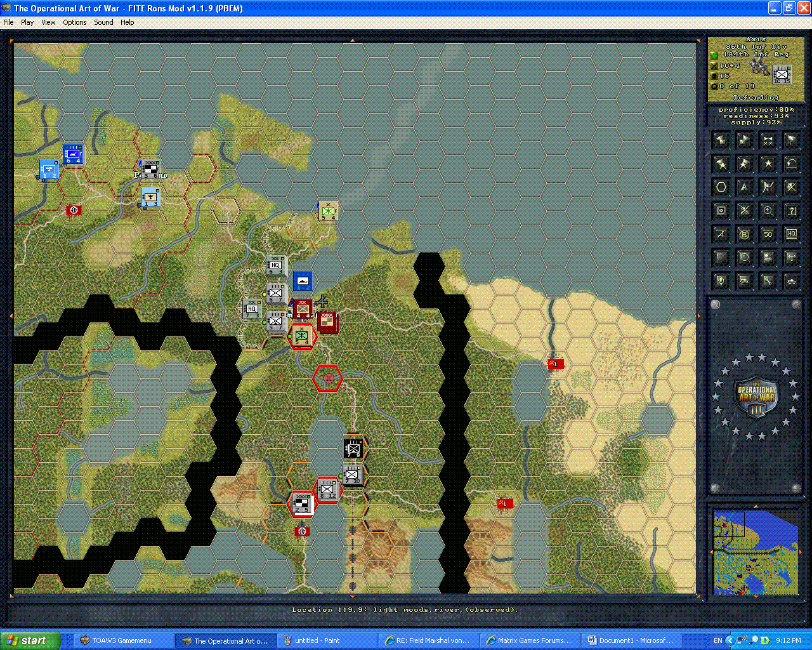Open the Help menu
Screen dimensions: 812x650
pyautogui.click(x=128, y=22)
